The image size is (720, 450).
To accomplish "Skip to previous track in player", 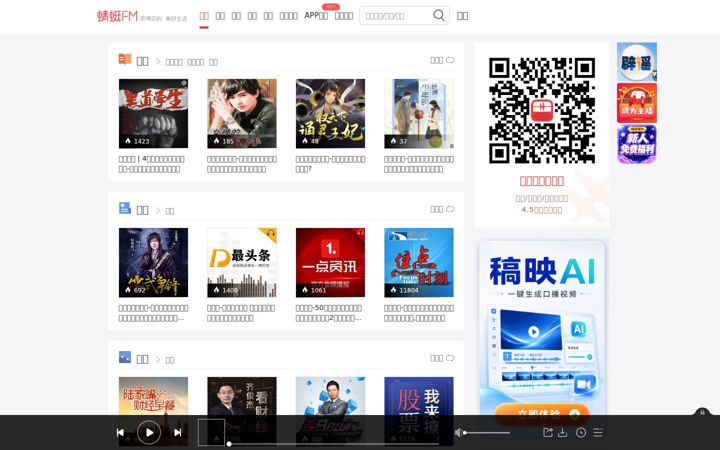I will [120, 432].
